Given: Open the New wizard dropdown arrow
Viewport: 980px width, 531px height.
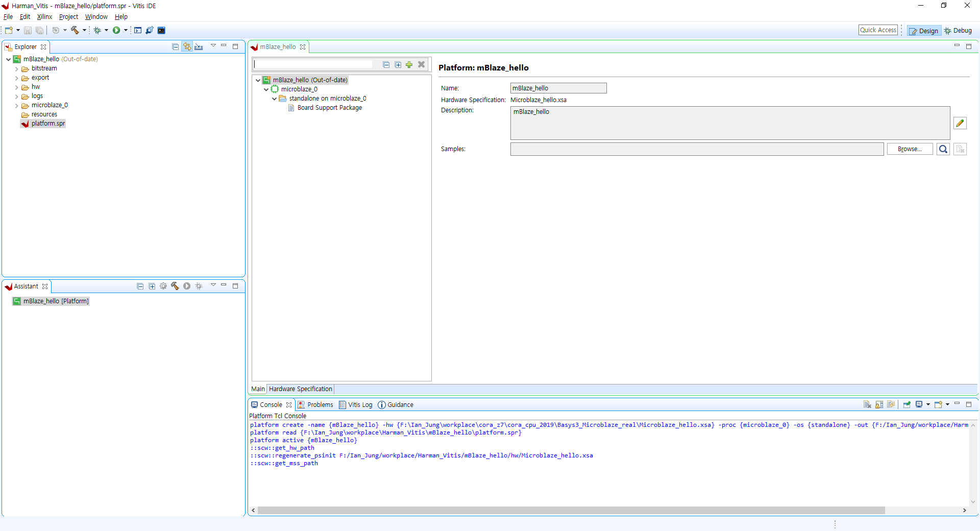Looking at the screenshot, I should pos(18,31).
